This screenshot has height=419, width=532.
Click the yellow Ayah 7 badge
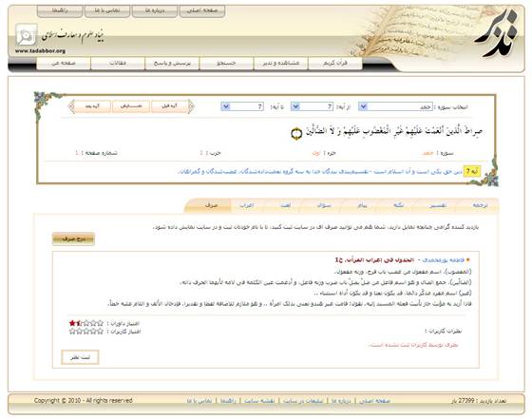click(472, 172)
